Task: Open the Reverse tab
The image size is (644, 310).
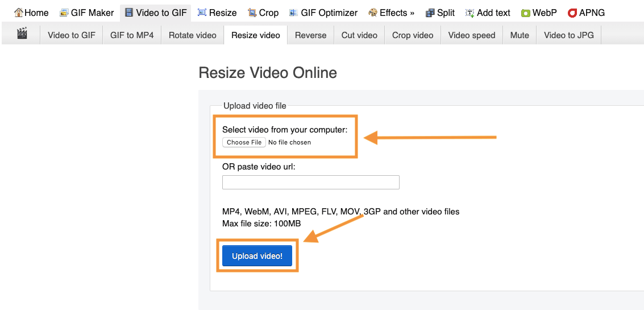Action: pos(310,35)
